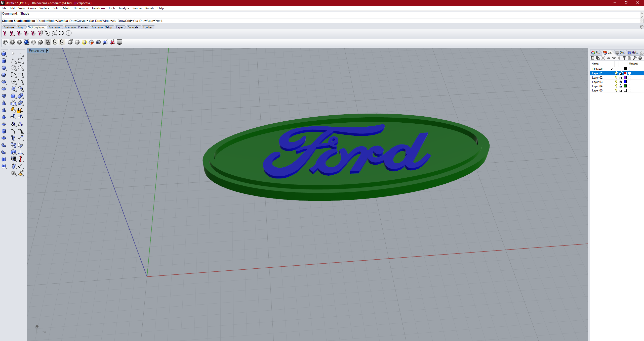Toggle Layer 05 visibility light bulb

pos(616,90)
